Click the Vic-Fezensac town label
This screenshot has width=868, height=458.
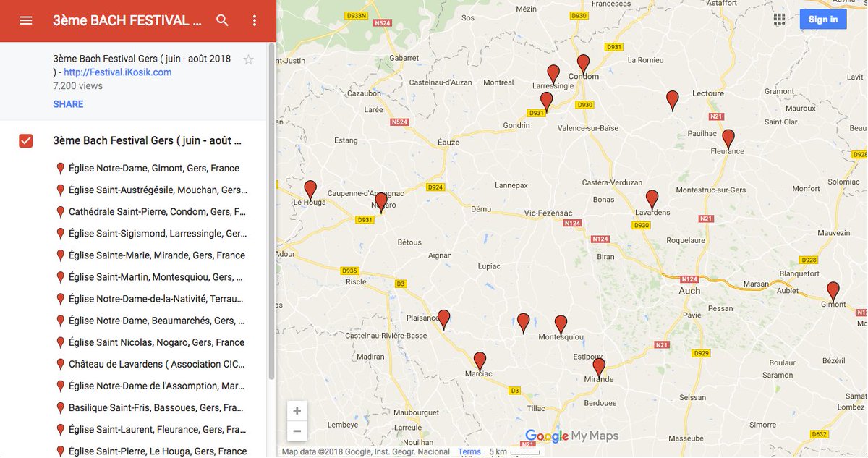point(548,213)
